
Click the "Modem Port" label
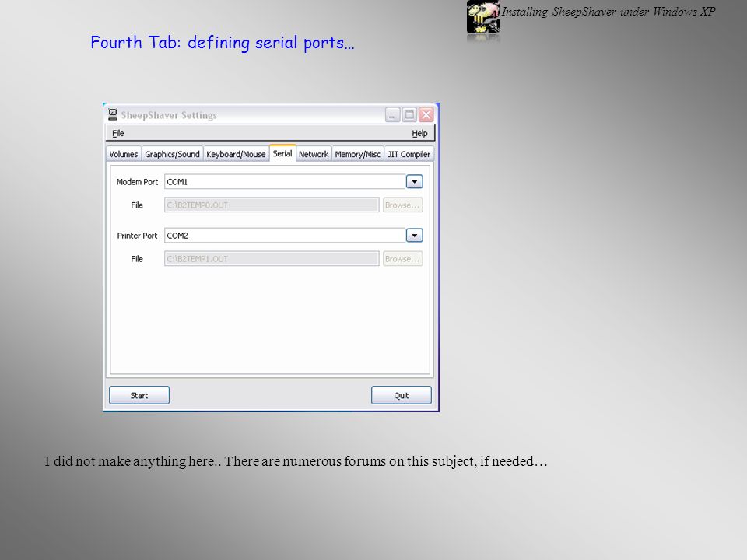pyautogui.click(x=137, y=182)
